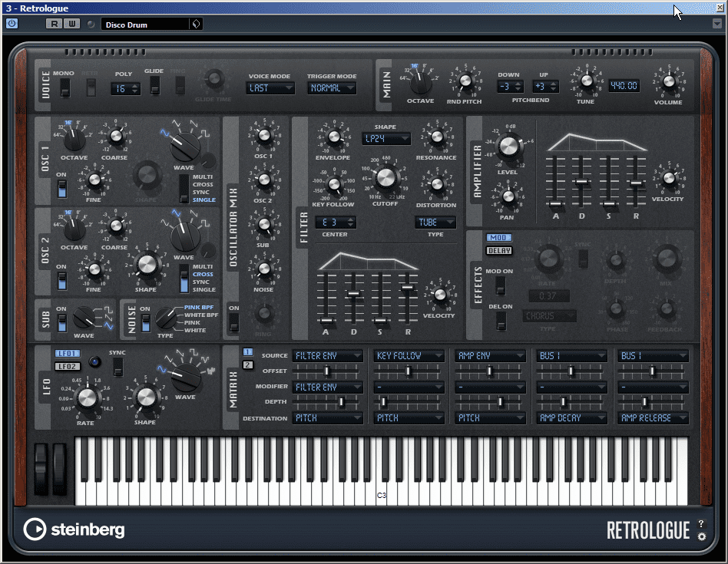Viewport: 728px width, 564px height.
Task: Open the distortion Type TUBE dropdown
Action: pos(435,223)
